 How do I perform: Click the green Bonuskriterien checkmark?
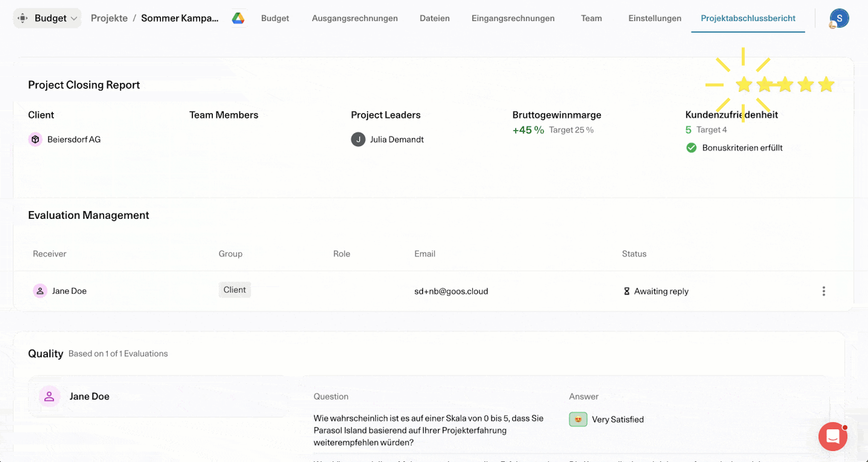click(691, 148)
